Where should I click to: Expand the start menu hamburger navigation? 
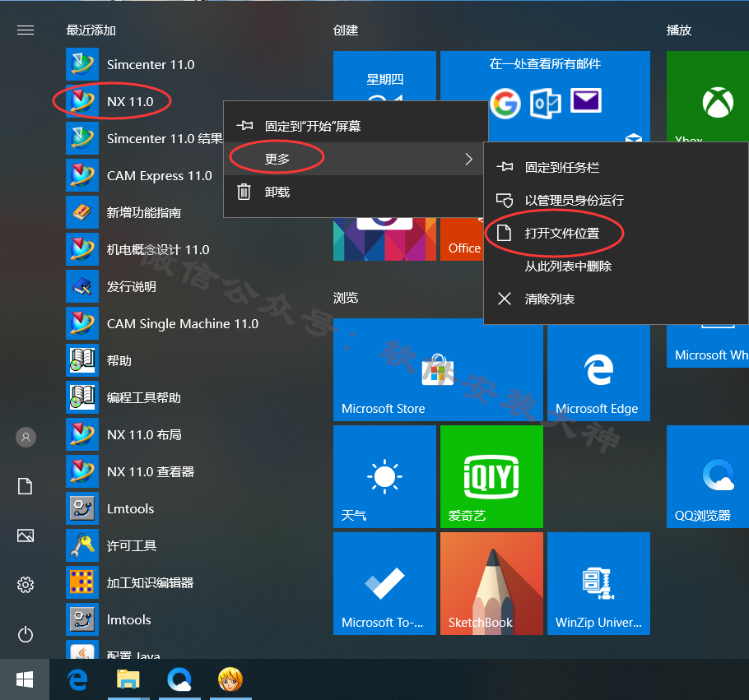pyautogui.click(x=26, y=30)
